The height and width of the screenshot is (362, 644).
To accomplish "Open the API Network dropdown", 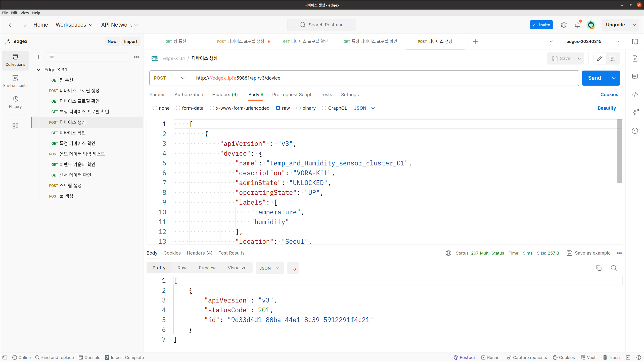I will coord(119,25).
